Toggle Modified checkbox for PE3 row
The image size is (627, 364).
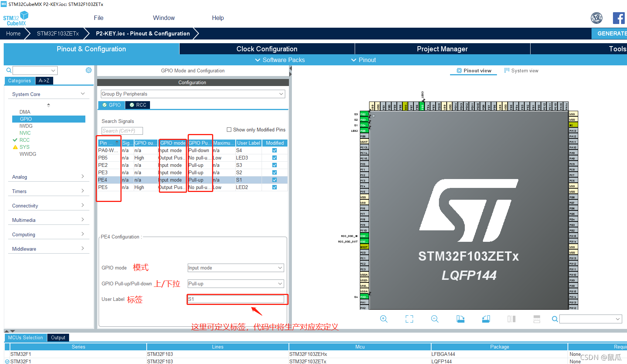[275, 172]
